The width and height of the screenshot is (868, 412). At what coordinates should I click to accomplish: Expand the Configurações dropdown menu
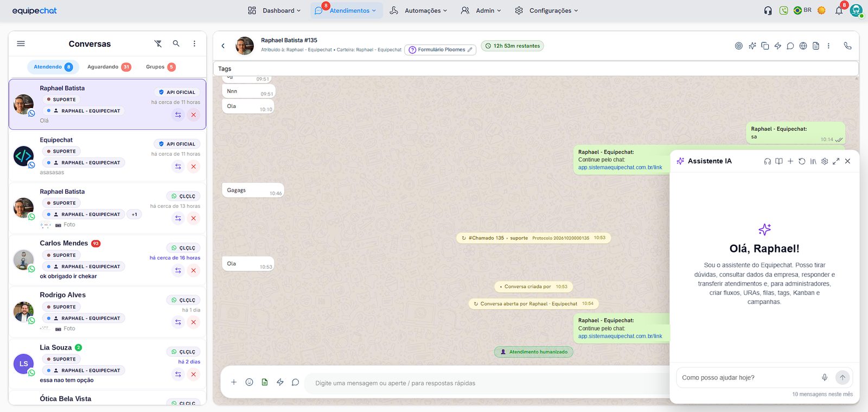tap(546, 10)
